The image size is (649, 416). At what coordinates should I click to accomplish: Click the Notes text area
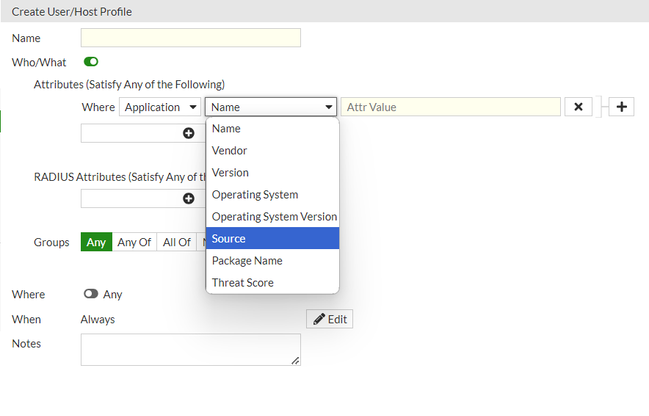(190, 350)
